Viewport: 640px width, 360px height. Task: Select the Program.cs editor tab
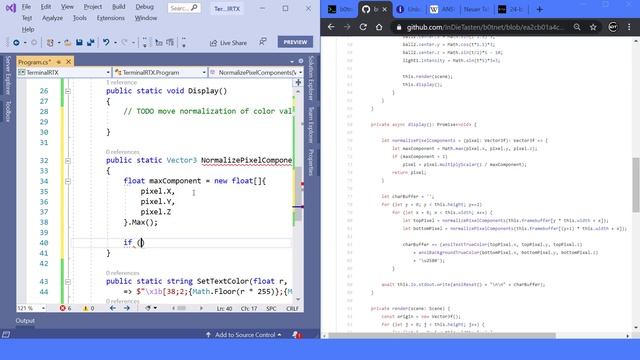point(35,62)
